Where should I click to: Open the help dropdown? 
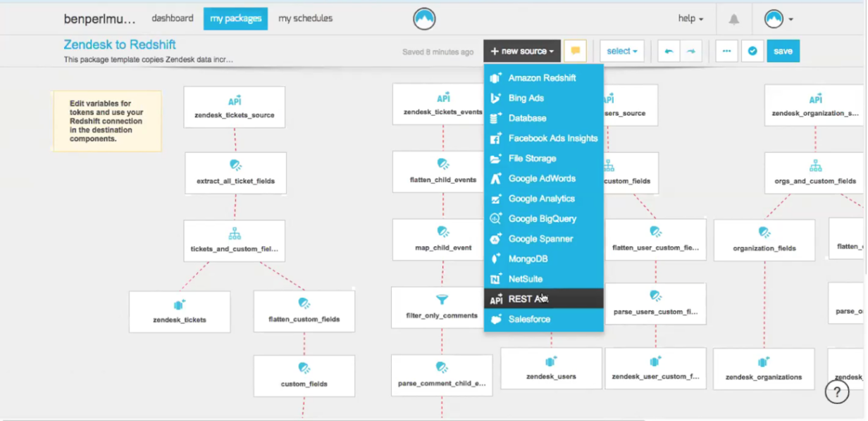tap(690, 19)
